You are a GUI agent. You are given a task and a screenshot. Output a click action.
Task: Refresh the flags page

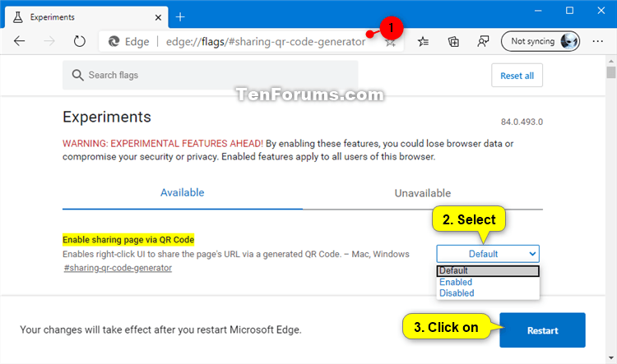tap(80, 41)
